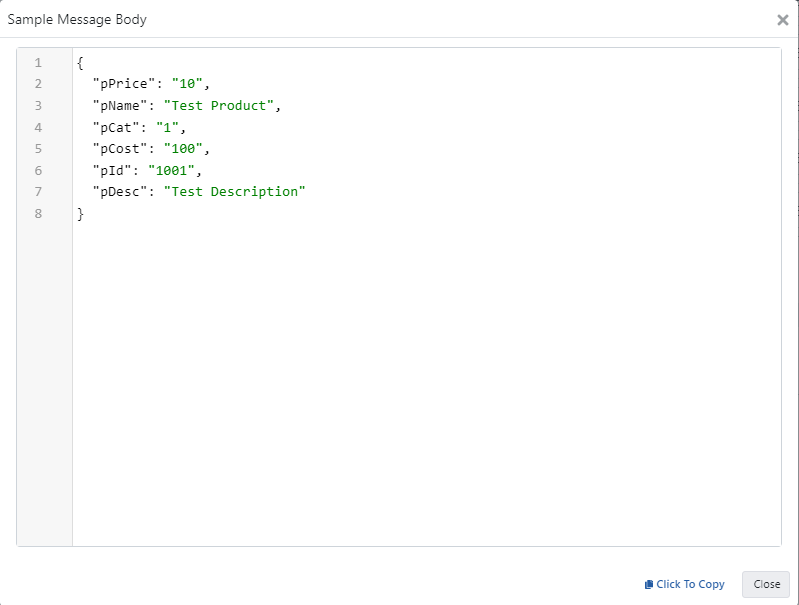Screen dimensions: 799x605
Task: Click the "1001" pId value
Action: (x=172, y=170)
